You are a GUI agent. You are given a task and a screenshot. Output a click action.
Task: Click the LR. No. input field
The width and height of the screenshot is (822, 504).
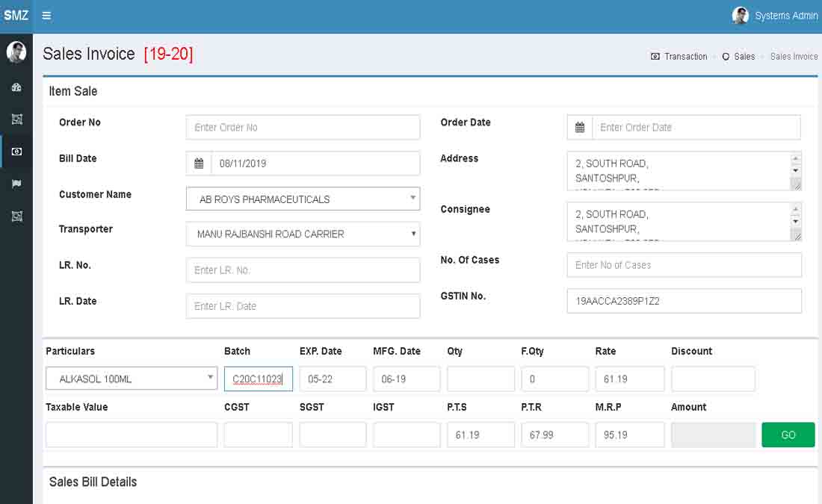(x=303, y=270)
